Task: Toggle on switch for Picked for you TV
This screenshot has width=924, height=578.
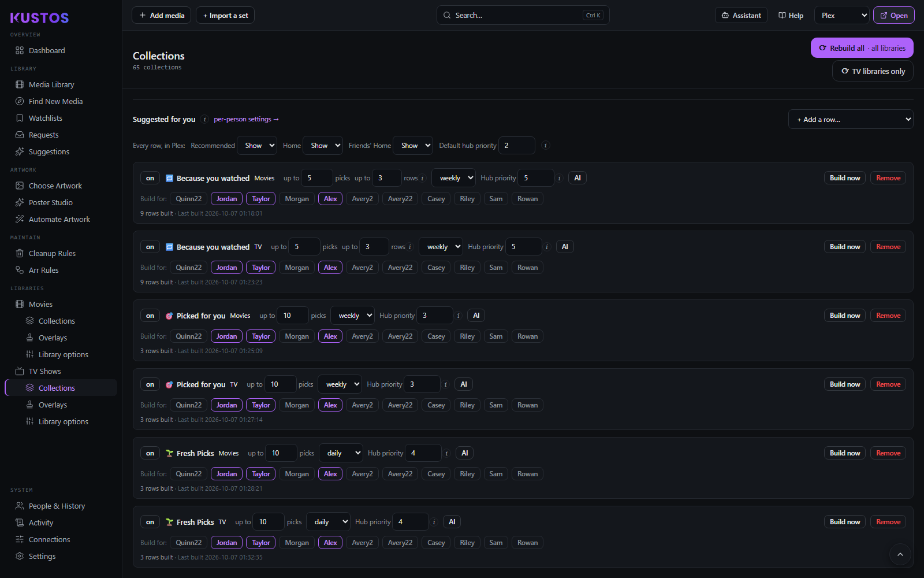Action: [x=150, y=384]
